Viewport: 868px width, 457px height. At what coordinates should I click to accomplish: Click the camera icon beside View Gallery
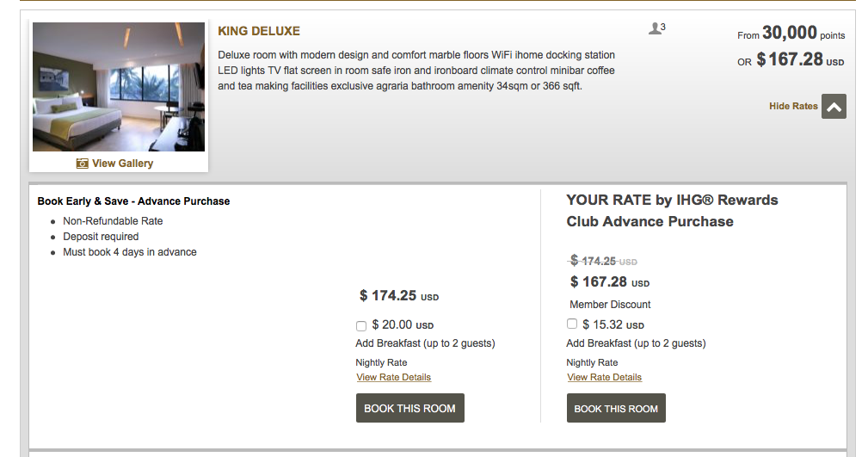(82, 164)
